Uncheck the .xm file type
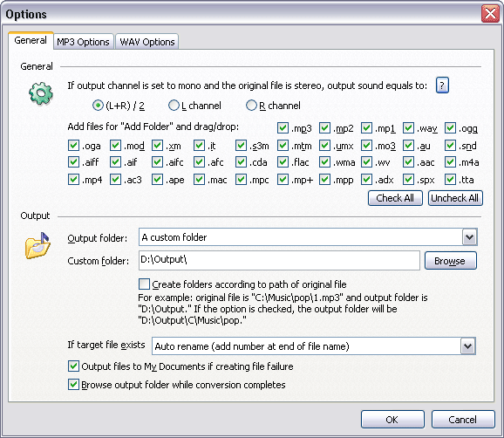Image resolution: width=504 pixels, height=438 pixels. (157, 146)
